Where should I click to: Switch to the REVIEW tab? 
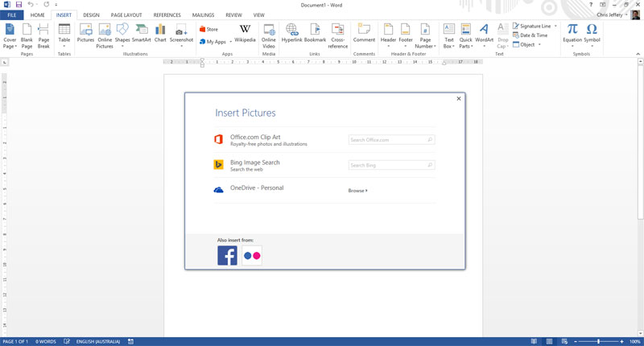[233, 14]
